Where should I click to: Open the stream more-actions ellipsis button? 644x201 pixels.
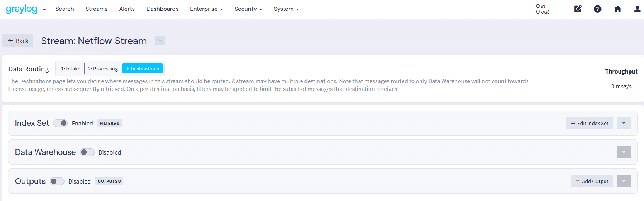[160, 41]
